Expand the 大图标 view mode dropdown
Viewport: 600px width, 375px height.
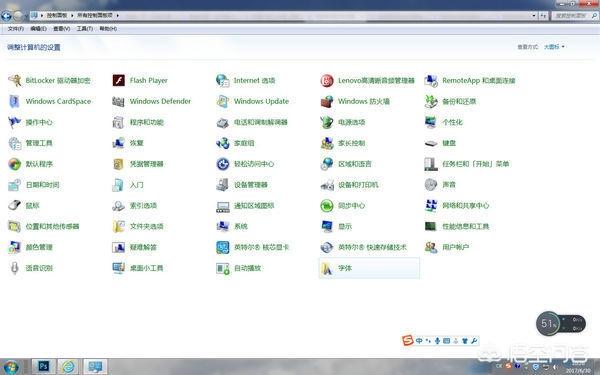(x=554, y=47)
